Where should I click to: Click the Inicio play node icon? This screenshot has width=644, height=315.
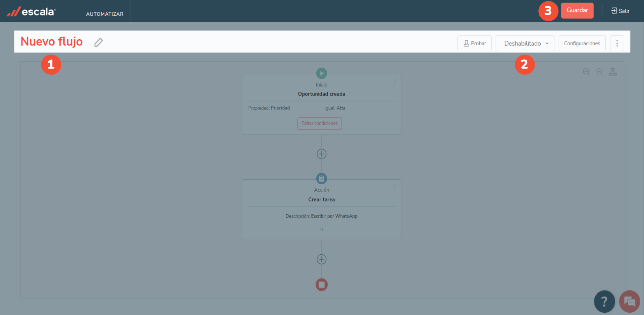pyautogui.click(x=322, y=73)
